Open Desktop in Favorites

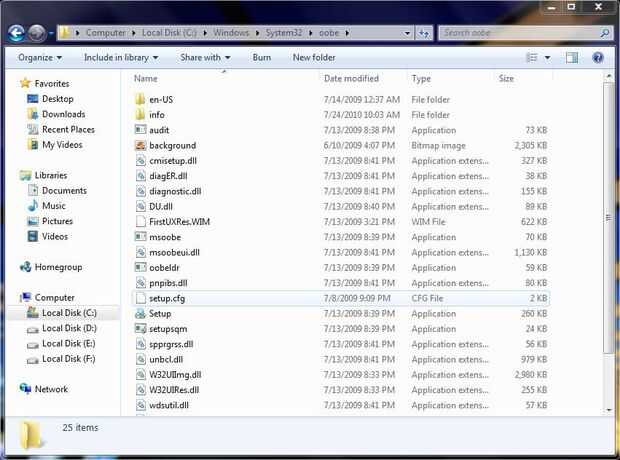click(x=58, y=99)
